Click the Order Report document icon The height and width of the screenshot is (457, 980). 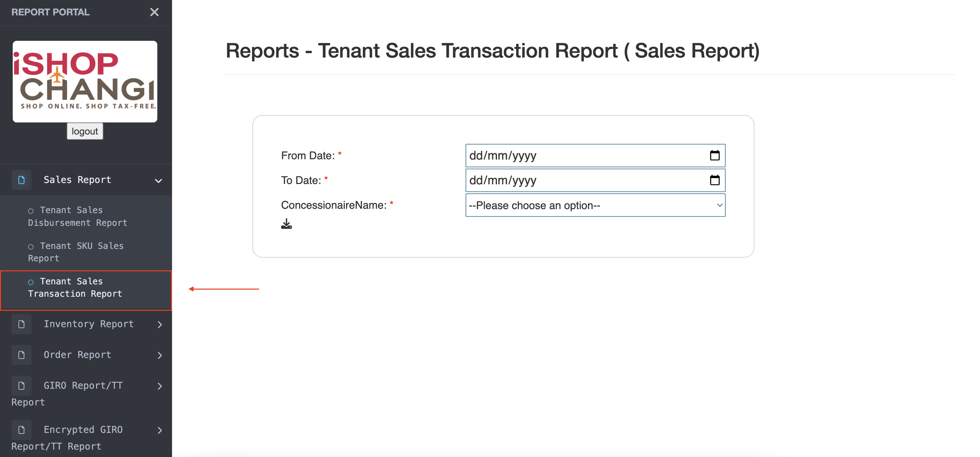tap(21, 355)
